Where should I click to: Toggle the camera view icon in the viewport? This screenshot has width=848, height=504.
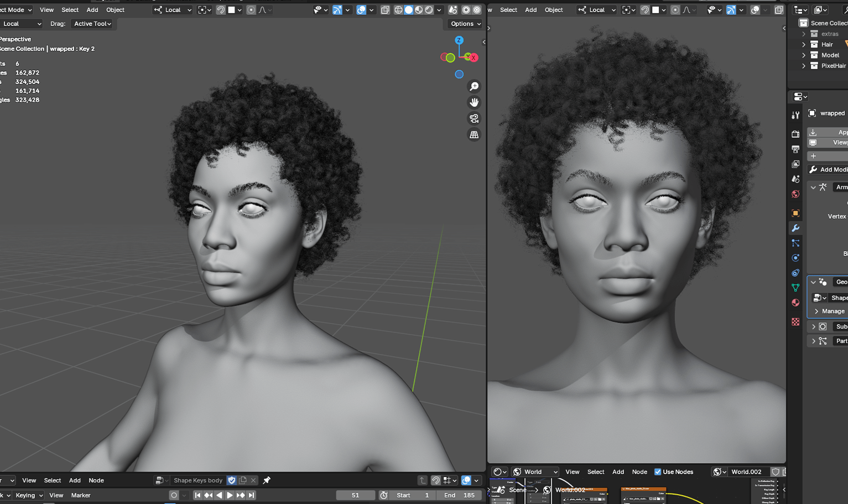point(474,118)
